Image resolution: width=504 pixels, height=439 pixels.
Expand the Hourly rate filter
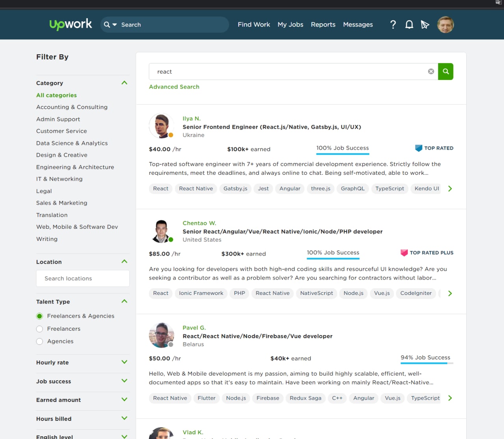[124, 362]
